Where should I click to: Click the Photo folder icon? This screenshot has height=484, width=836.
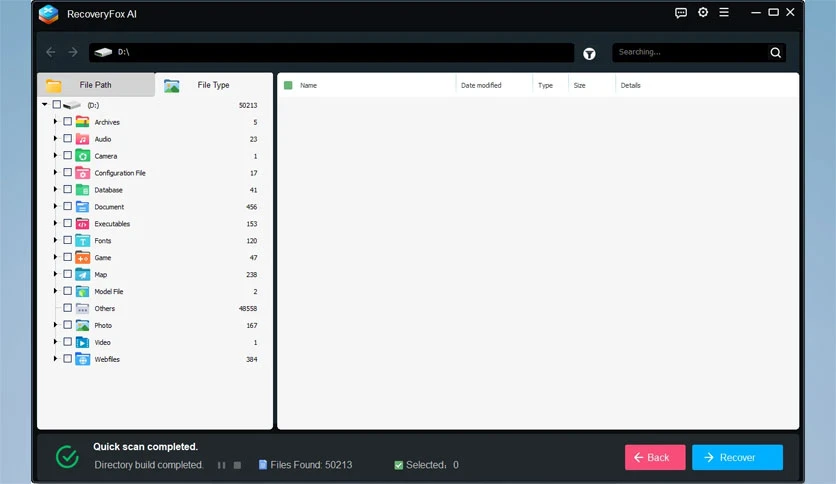pyautogui.click(x=82, y=325)
